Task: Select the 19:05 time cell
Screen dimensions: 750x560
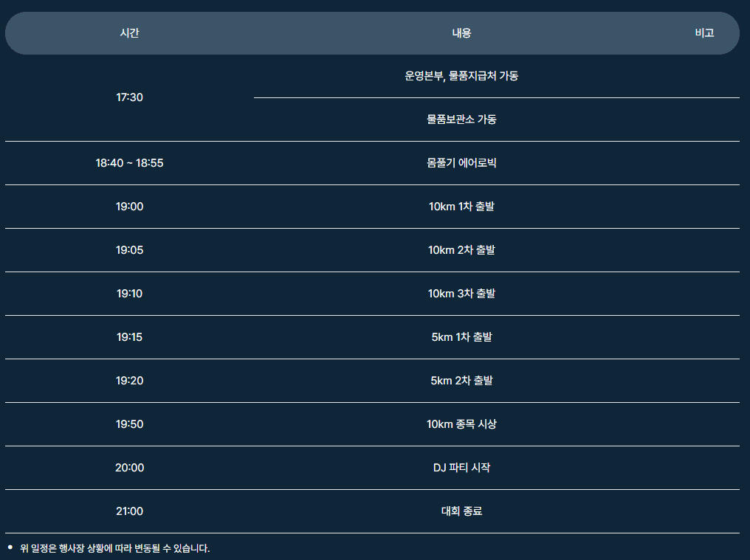Action: [129, 250]
